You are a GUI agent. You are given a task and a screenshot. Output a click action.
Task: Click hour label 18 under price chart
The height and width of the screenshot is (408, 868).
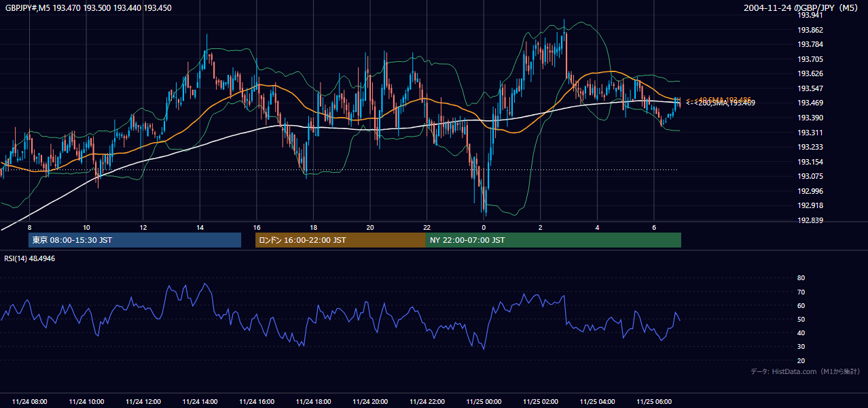pyautogui.click(x=313, y=227)
